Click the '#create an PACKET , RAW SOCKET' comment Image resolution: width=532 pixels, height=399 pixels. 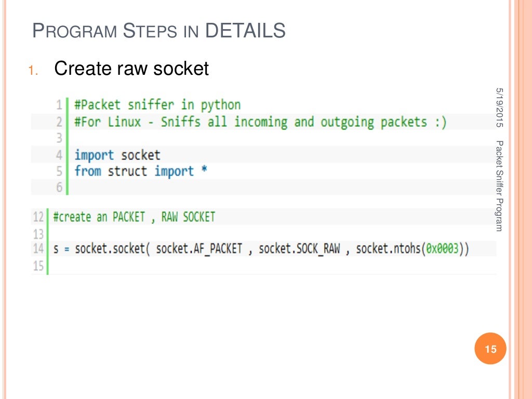pos(134,217)
